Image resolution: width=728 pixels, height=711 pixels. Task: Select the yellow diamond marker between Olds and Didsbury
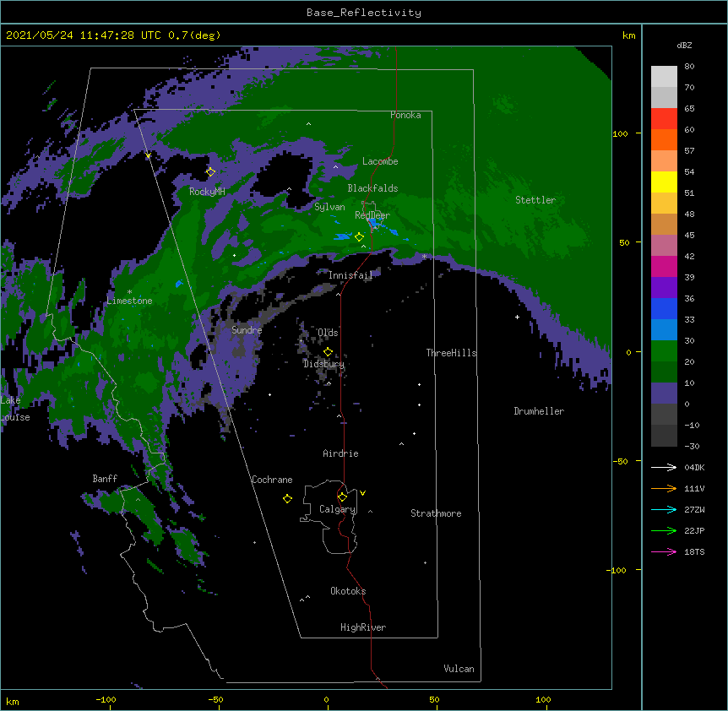(328, 351)
